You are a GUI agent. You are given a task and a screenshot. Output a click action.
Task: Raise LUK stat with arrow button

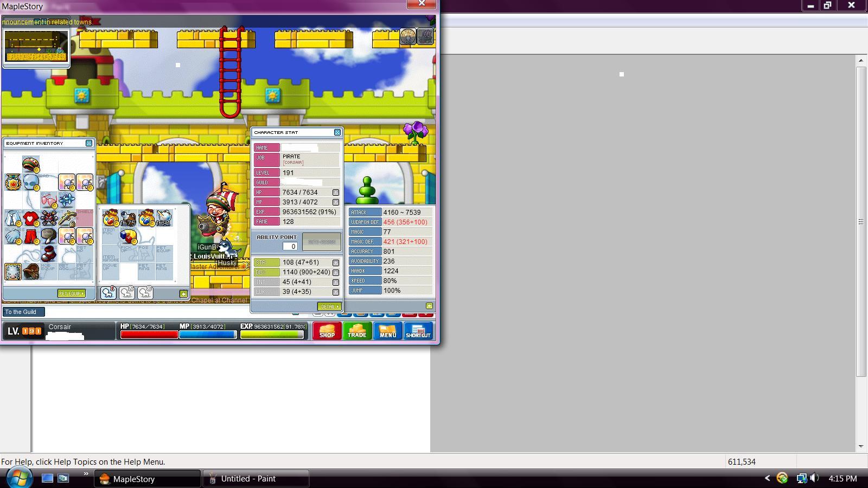pos(336,292)
